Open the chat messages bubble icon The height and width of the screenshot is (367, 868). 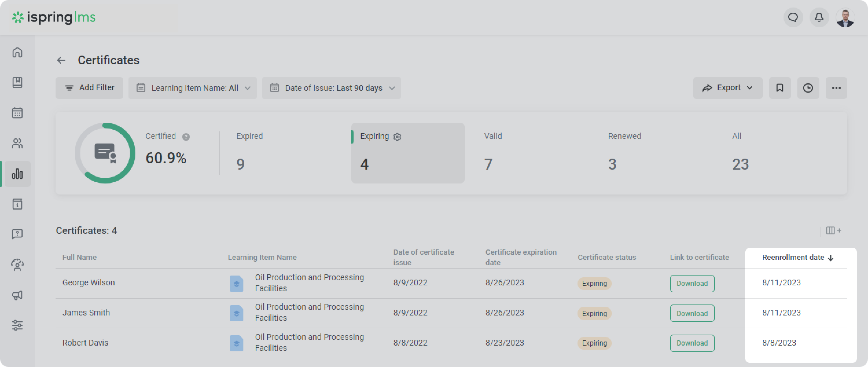(793, 17)
